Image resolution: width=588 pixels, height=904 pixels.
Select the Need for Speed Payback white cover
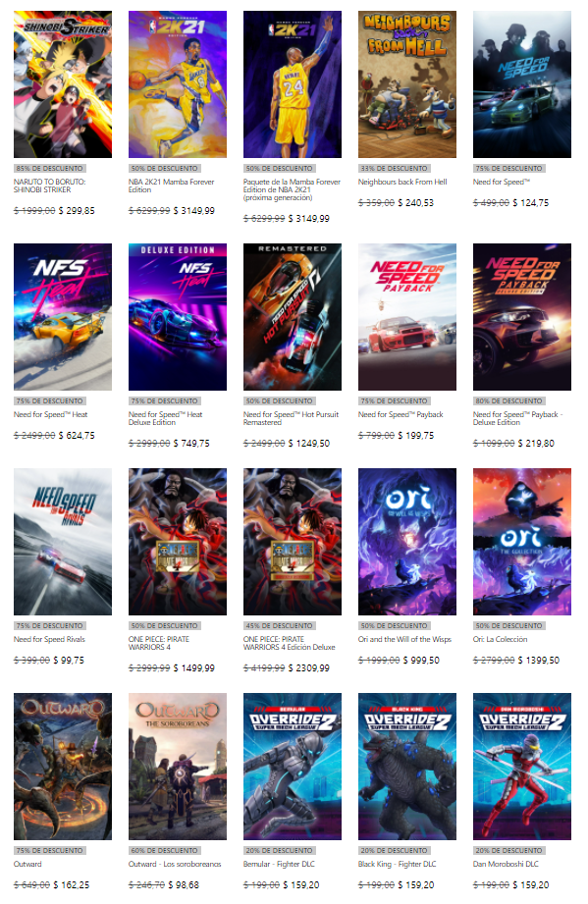click(407, 317)
